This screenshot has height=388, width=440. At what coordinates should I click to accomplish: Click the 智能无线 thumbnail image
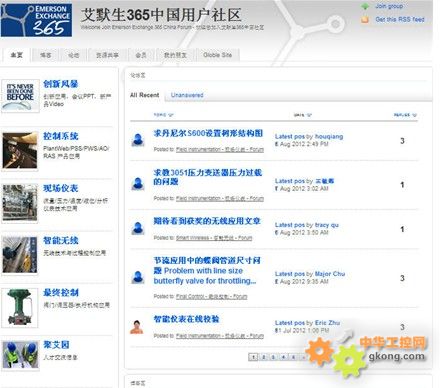[x=20, y=255]
